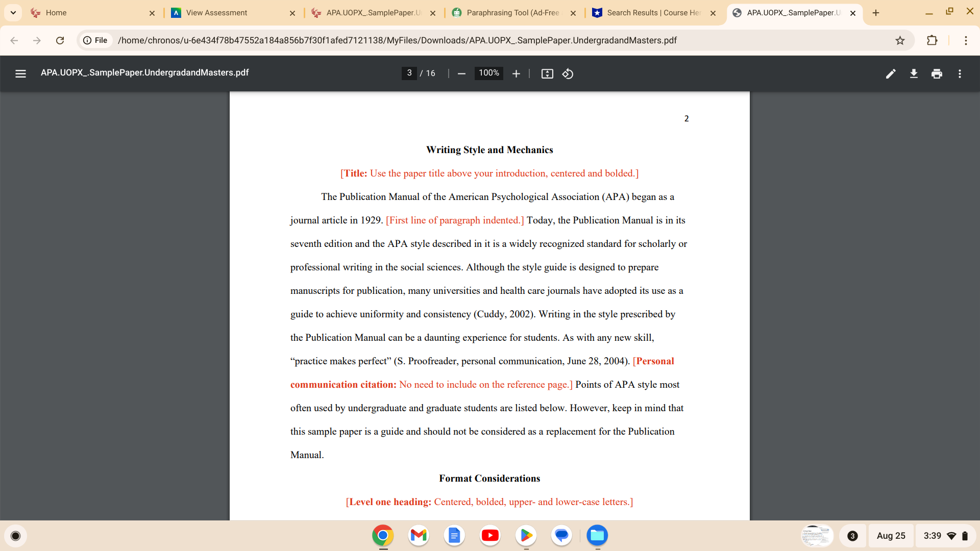Open Chrome three-dot menu
This screenshot has width=980, height=551.
click(966, 40)
